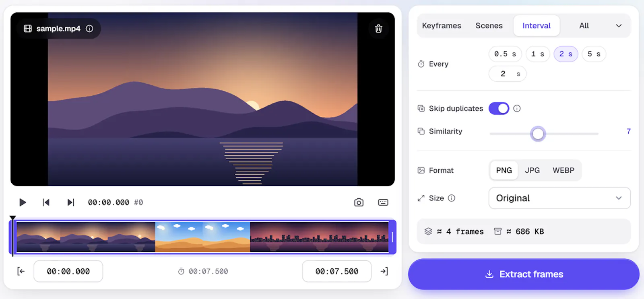Open keyboard shortcuts icon
Image resolution: width=644 pixels, height=299 pixels.
point(383,202)
